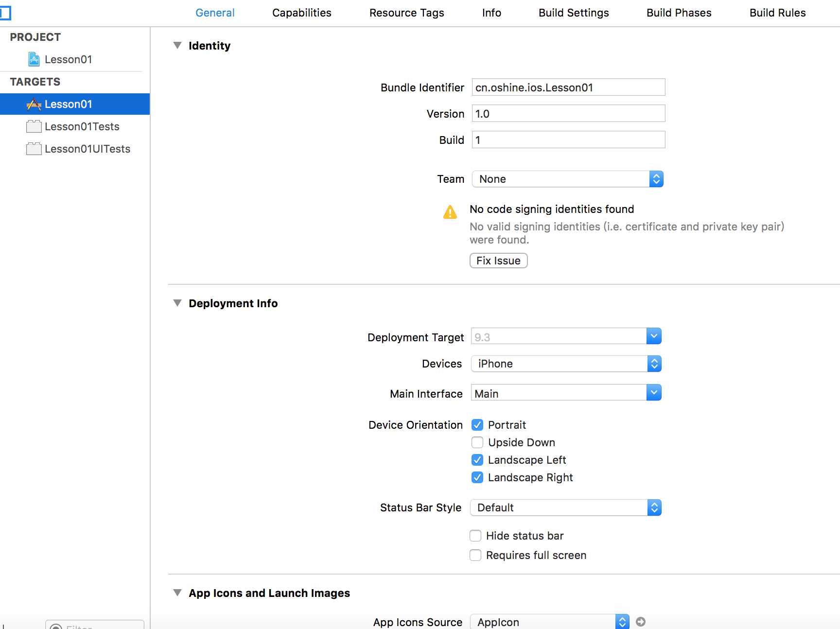
Task: Collapse the Deployment Info section
Action: click(x=177, y=303)
